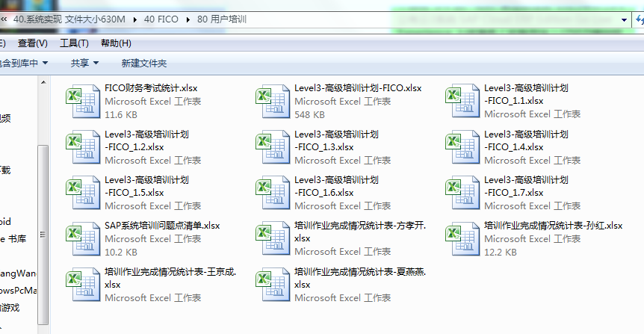Click the 培训作业完成情况统计表-孙红.xlsx icon

[461, 239]
